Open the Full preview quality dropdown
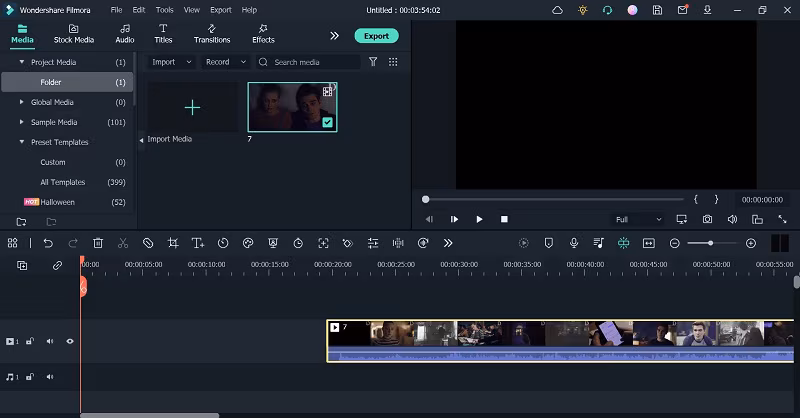This screenshot has height=418, width=800. tap(638, 219)
